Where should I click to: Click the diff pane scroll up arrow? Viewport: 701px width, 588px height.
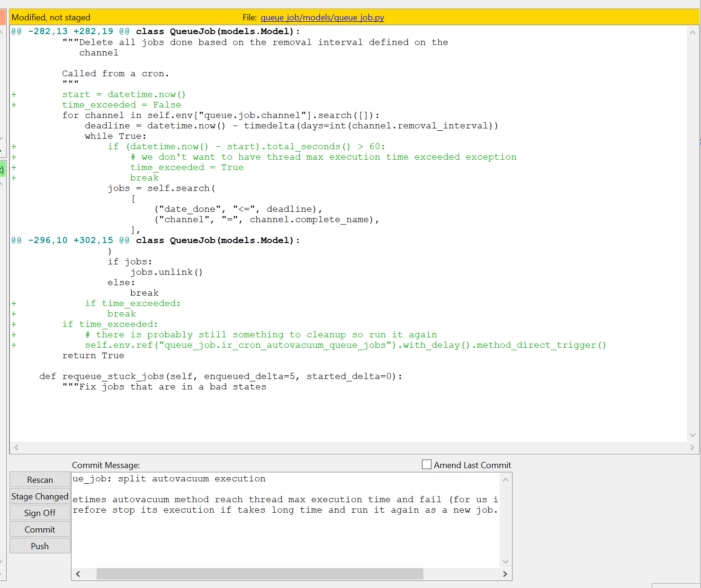tap(692, 33)
